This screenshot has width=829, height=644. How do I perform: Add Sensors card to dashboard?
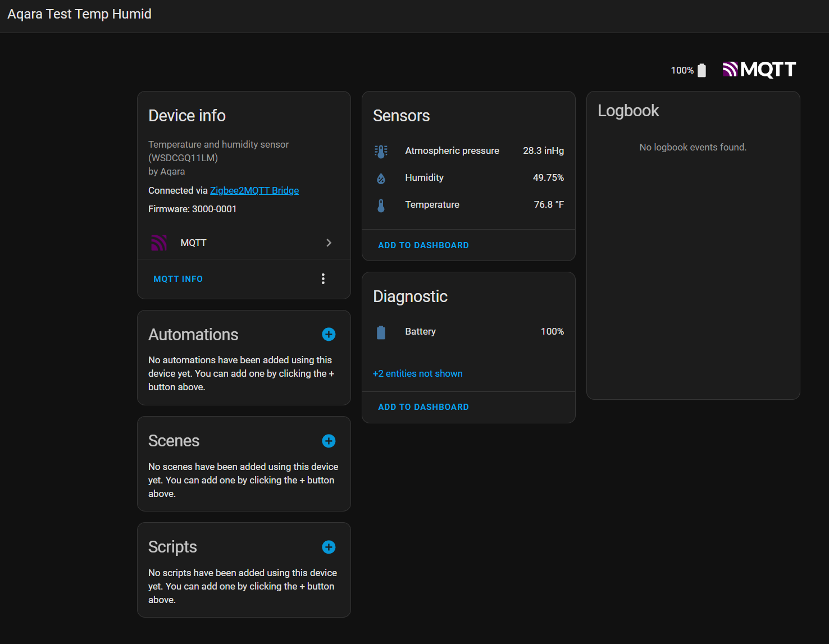pyautogui.click(x=423, y=245)
